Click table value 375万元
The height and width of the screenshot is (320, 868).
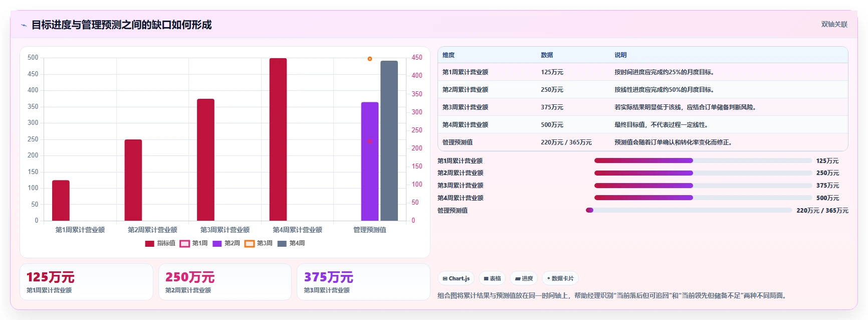click(x=552, y=107)
